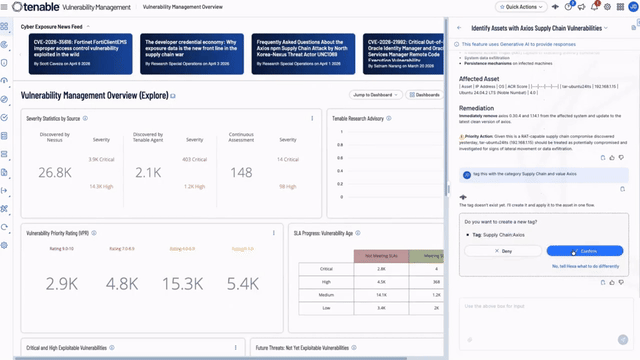Open info icon beside SLA Progress Vulnerability Age

point(358,233)
